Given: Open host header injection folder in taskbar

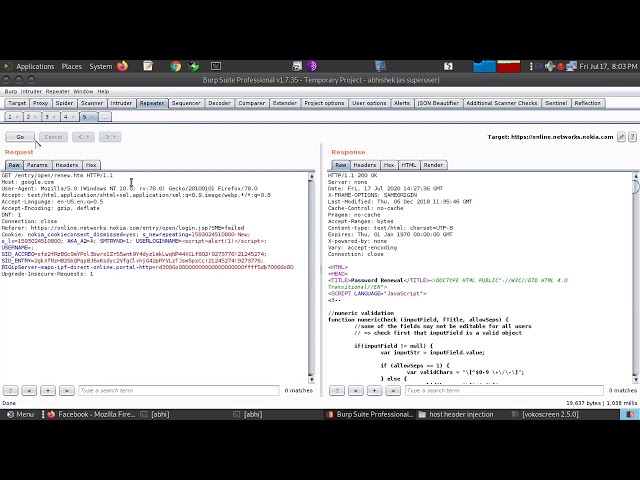Looking at the screenshot, I should (456, 414).
